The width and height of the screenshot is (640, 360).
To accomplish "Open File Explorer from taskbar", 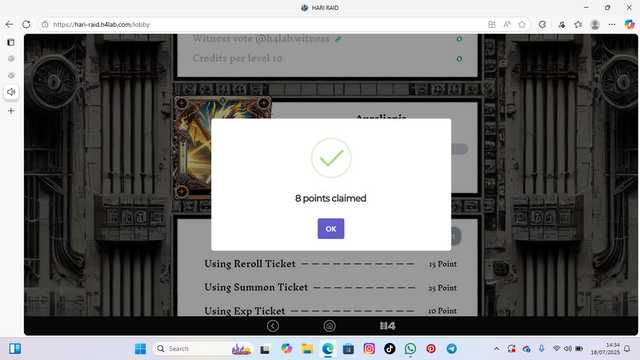I will pos(307,349).
